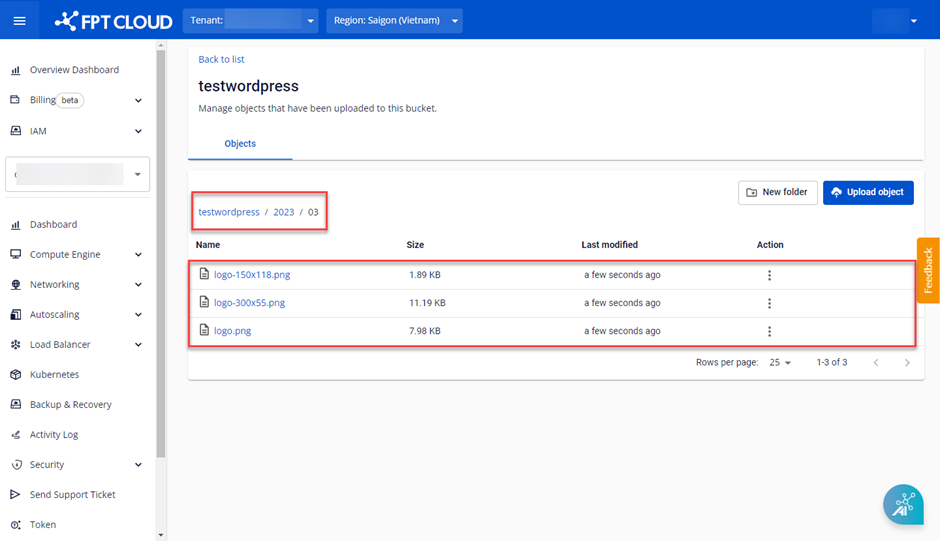Open three-dot actions for logo-150x118.png
The height and width of the screenshot is (541, 940).
[769, 275]
